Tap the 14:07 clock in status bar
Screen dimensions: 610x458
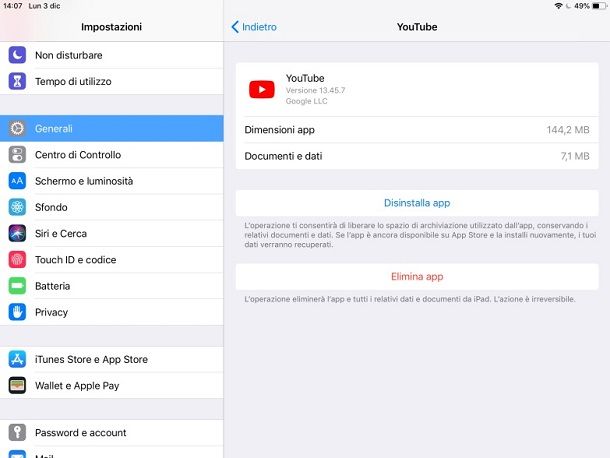coord(13,6)
